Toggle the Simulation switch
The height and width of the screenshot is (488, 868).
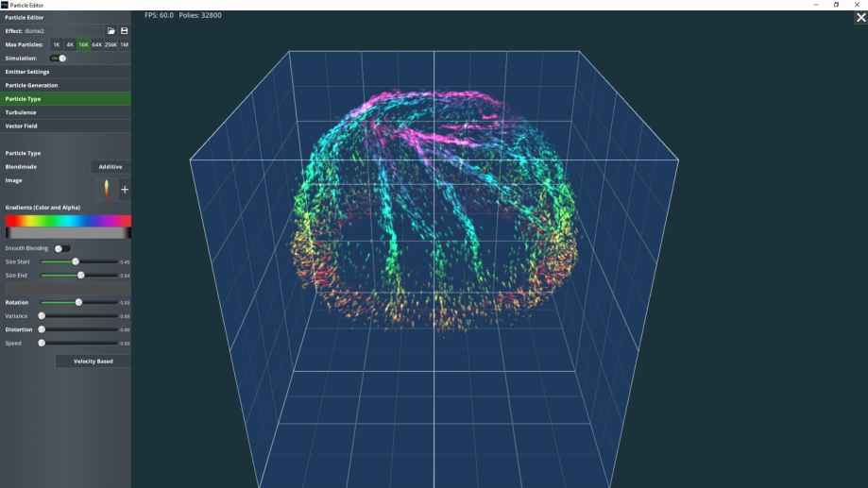click(59, 59)
